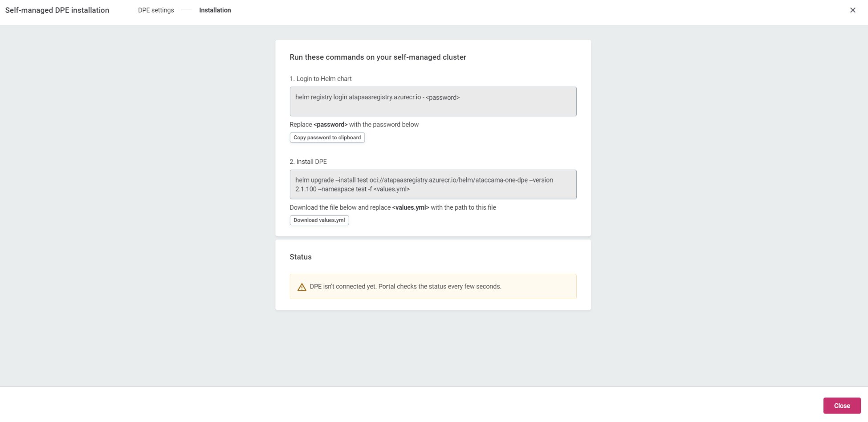Click the bold <values.yml> placeholder text
868x422 pixels.
click(x=410, y=207)
